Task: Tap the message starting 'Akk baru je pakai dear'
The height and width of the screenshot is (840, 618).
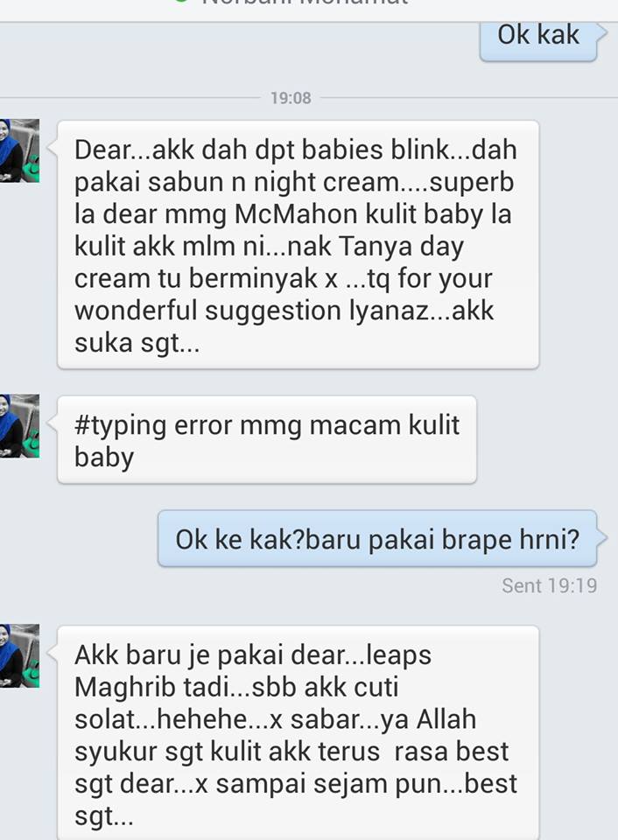Action: [298, 733]
